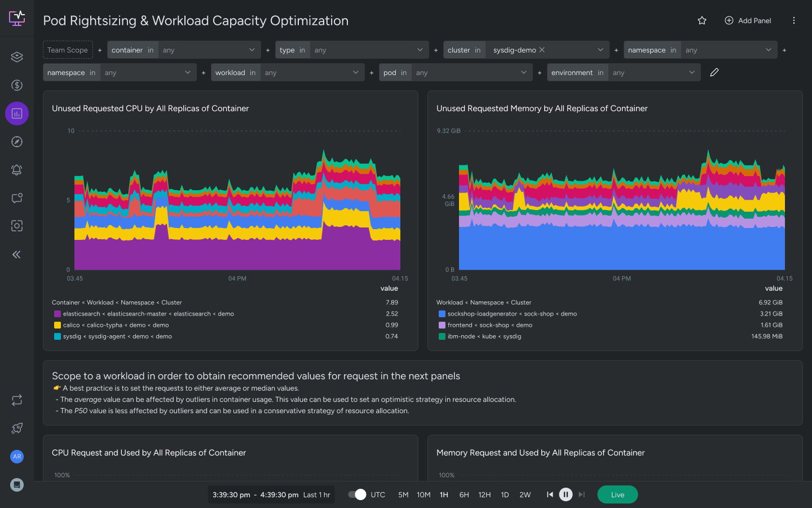This screenshot has height=508, width=812.
Task: Open the pod filter dropdown
Action: pyautogui.click(x=524, y=72)
